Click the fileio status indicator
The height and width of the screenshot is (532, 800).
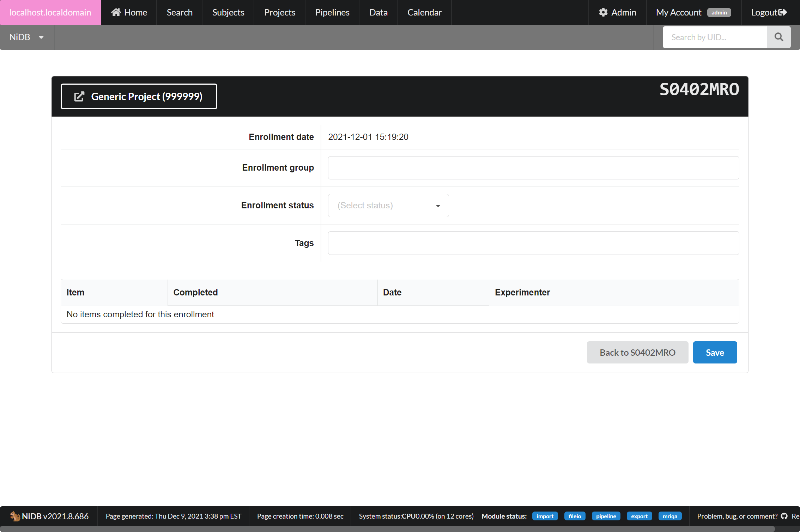coord(575,516)
